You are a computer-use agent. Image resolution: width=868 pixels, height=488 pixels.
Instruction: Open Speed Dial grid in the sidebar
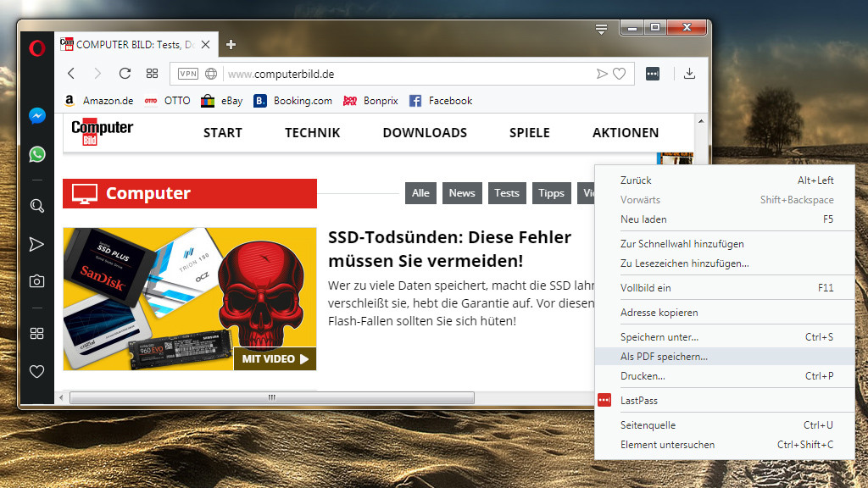click(x=36, y=333)
